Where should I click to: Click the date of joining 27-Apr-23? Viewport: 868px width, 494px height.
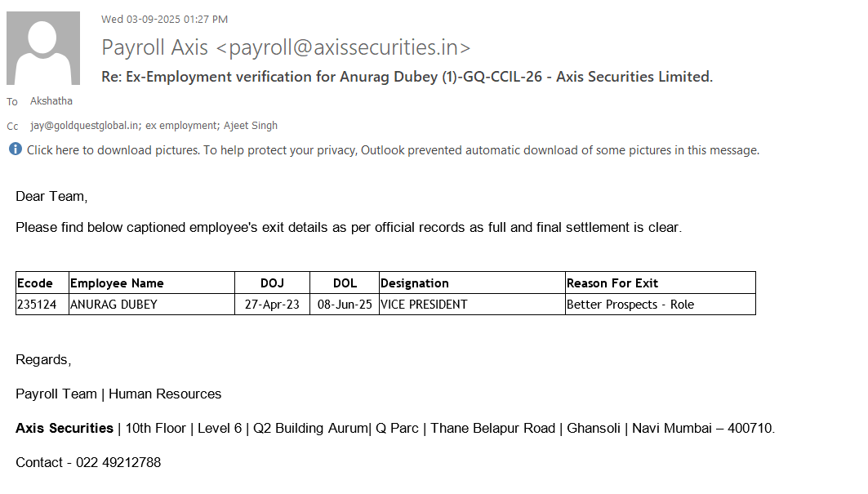[272, 305]
